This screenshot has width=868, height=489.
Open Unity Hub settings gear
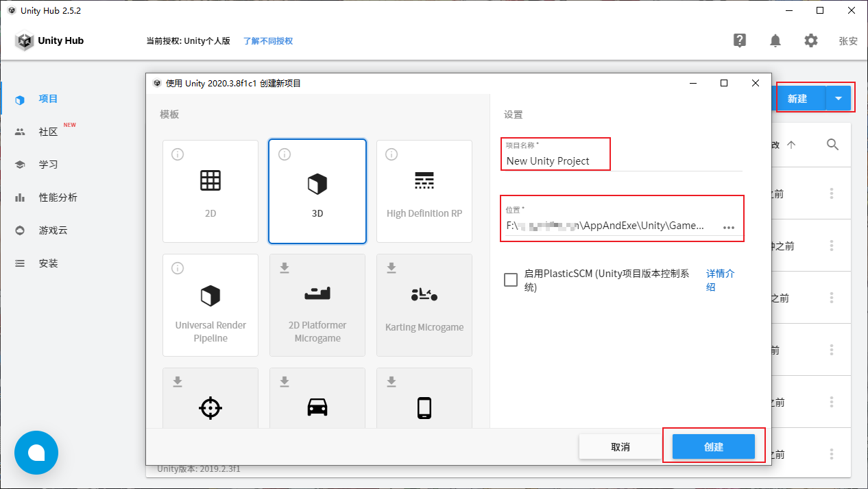[x=810, y=40]
